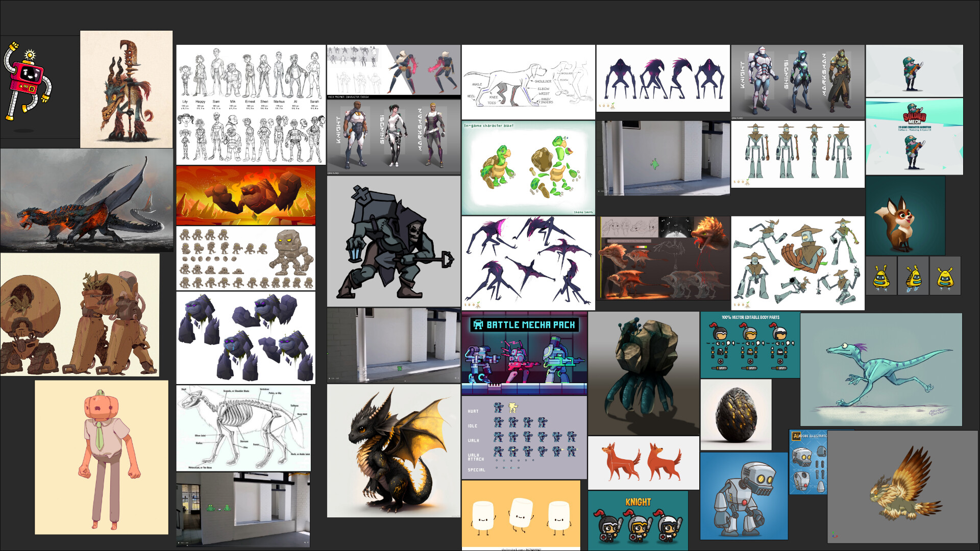Select the cartoon fox illustration
The height and width of the screenshot is (551, 980).
pos(905,216)
